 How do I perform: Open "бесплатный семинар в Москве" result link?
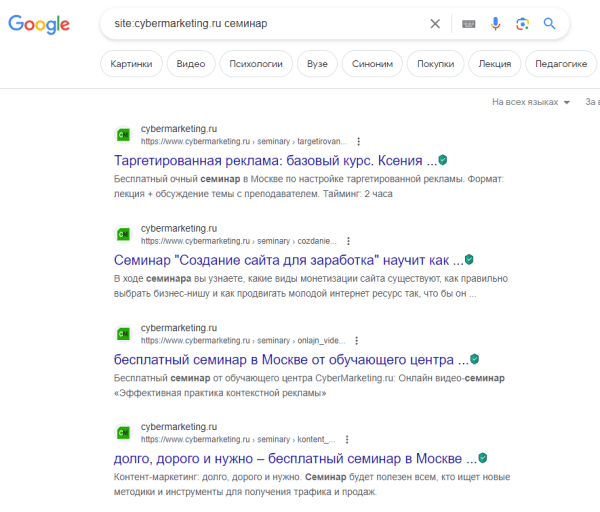coord(291,359)
